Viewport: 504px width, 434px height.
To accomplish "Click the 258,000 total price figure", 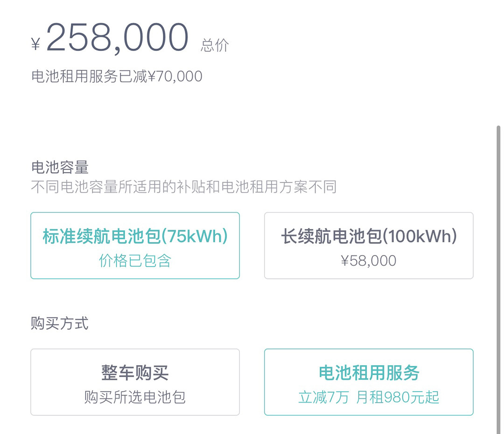I will coord(117,37).
